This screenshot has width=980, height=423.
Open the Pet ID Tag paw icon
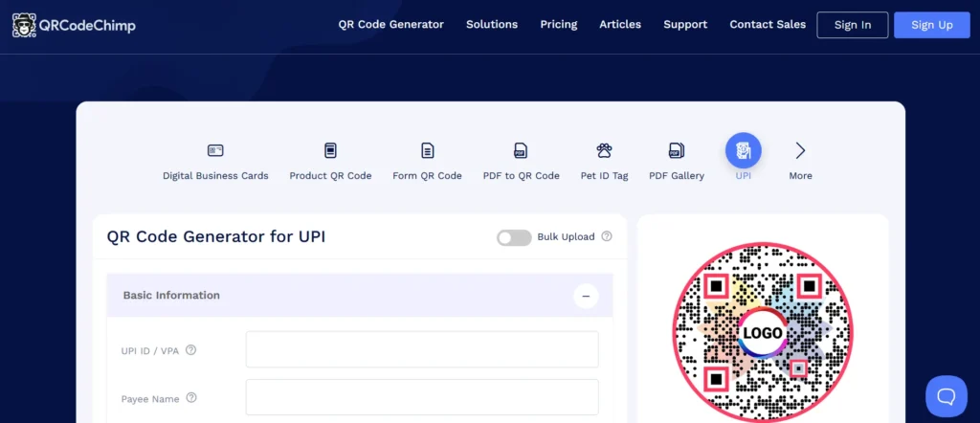604,150
